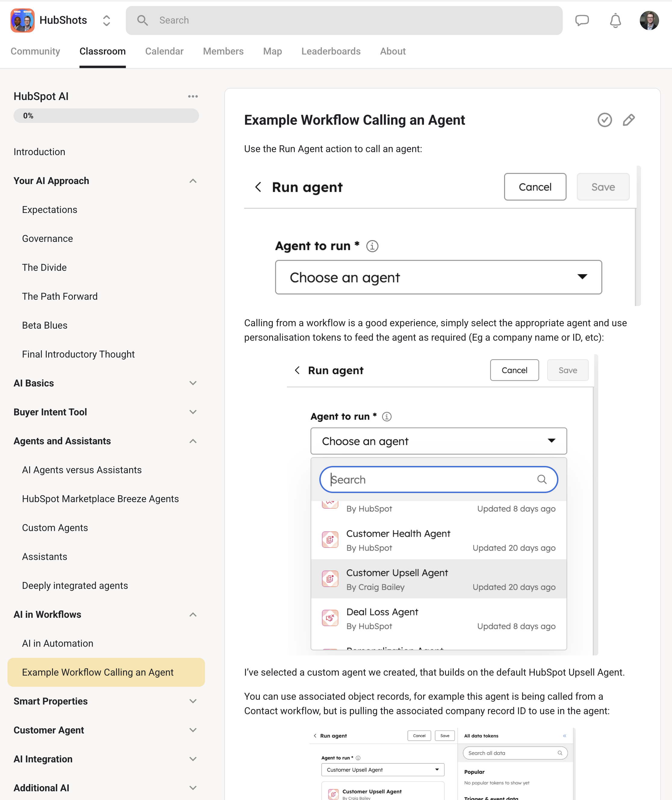
Task: Click the edit pencil icon for the lesson
Action: 629,120
